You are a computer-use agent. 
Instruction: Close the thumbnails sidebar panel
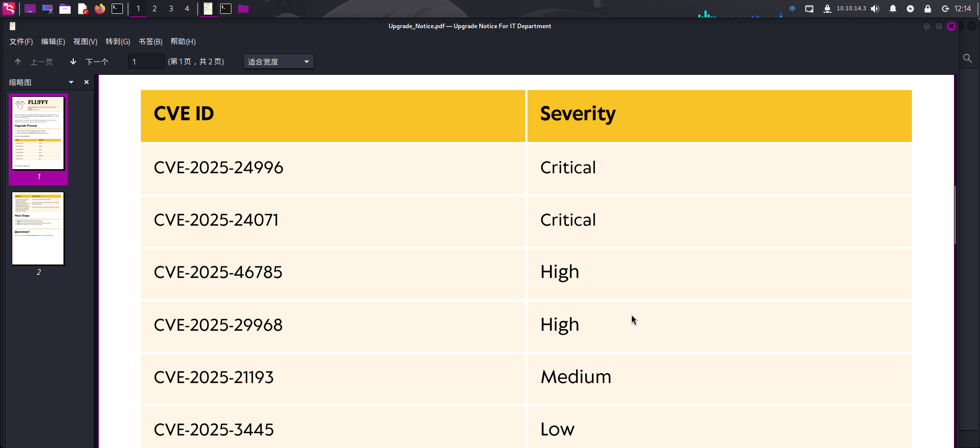(x=87, y=82)
